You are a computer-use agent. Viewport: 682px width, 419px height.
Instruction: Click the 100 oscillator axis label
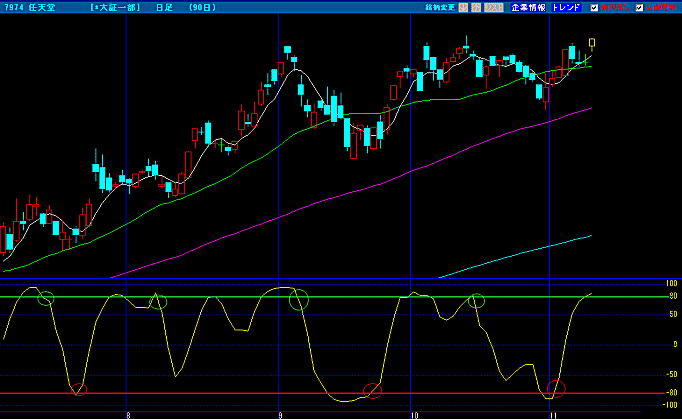coord(672,283)
